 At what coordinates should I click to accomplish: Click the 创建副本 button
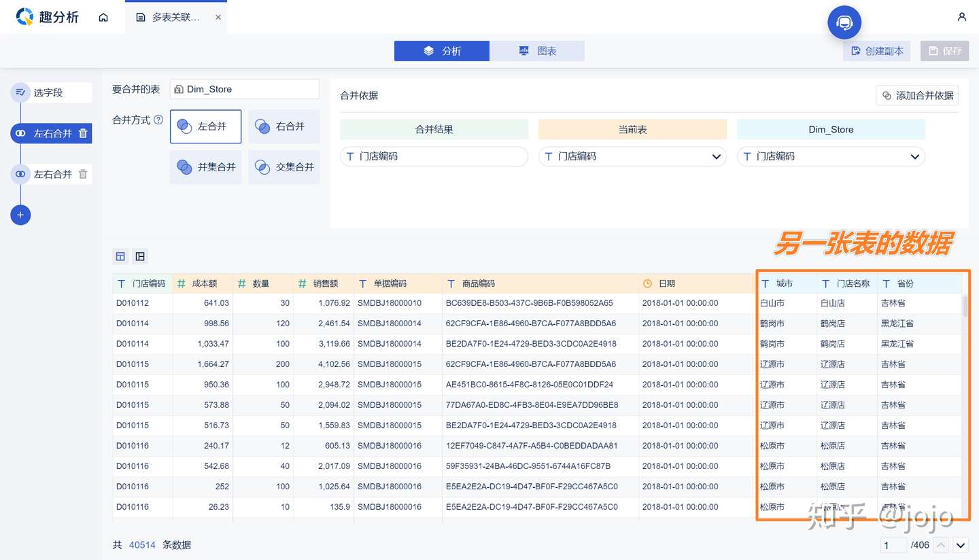point(878,51)
